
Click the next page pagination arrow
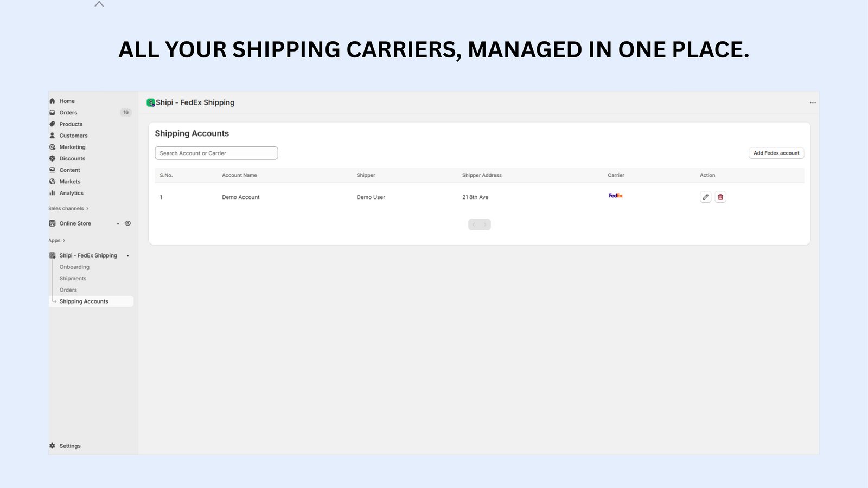point(485,224)
